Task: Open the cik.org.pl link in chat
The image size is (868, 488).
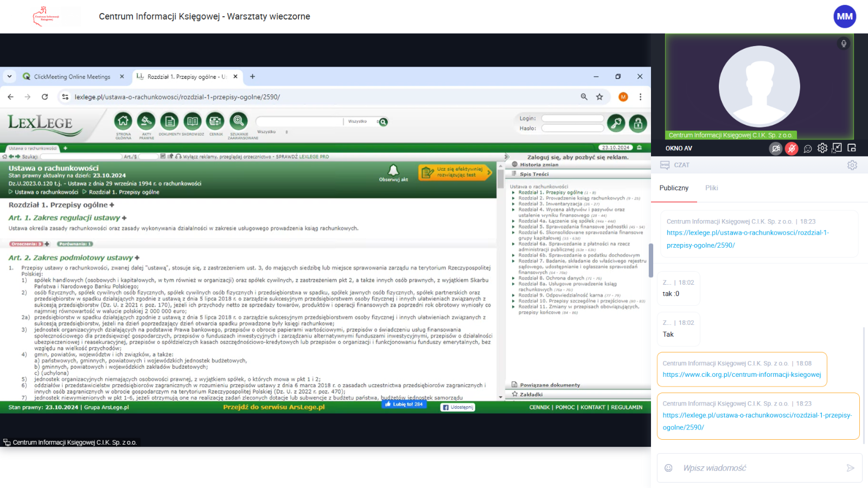Action: (x=742, y=375)
